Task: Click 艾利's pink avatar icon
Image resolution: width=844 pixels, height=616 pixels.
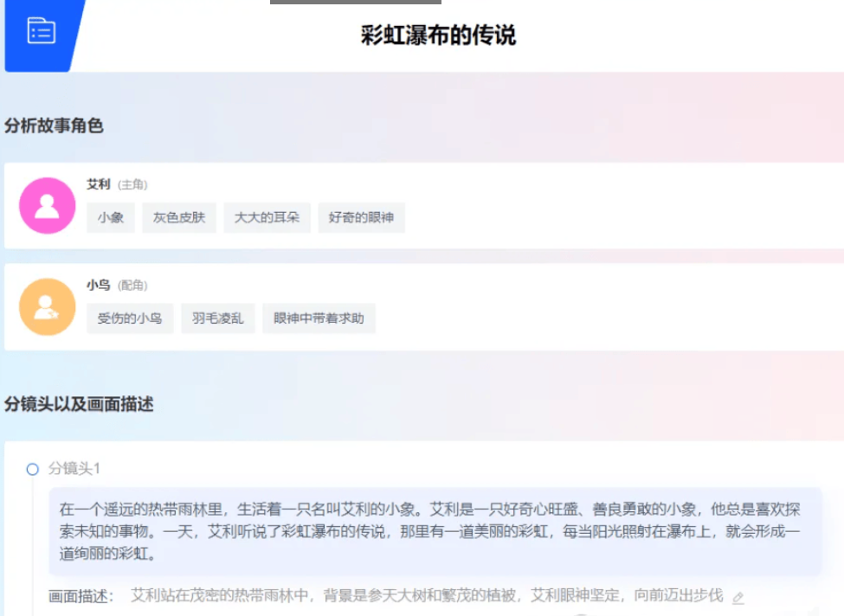Action: [48, 206]
